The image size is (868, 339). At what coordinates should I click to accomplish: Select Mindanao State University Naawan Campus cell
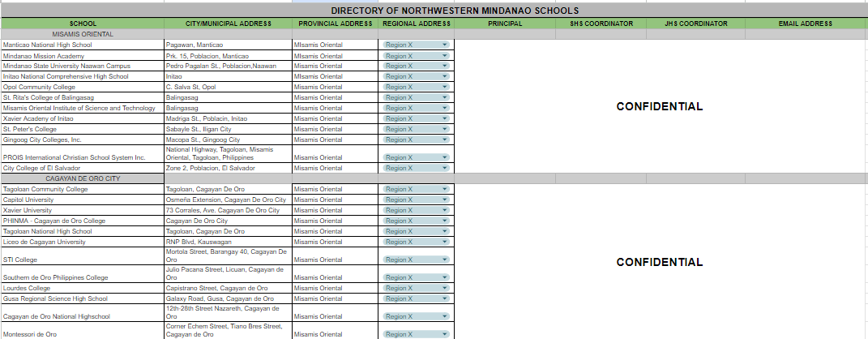(83, 66)
